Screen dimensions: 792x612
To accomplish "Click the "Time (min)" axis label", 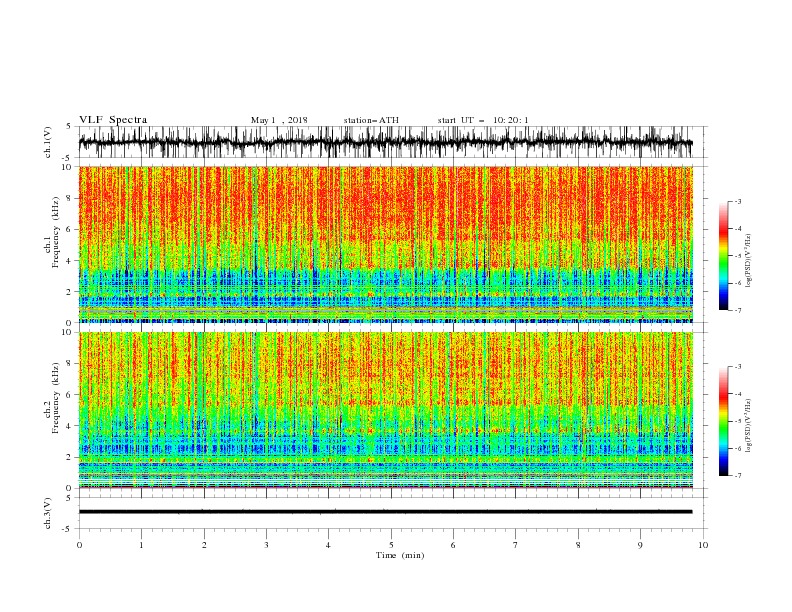I will pos(400,555).
